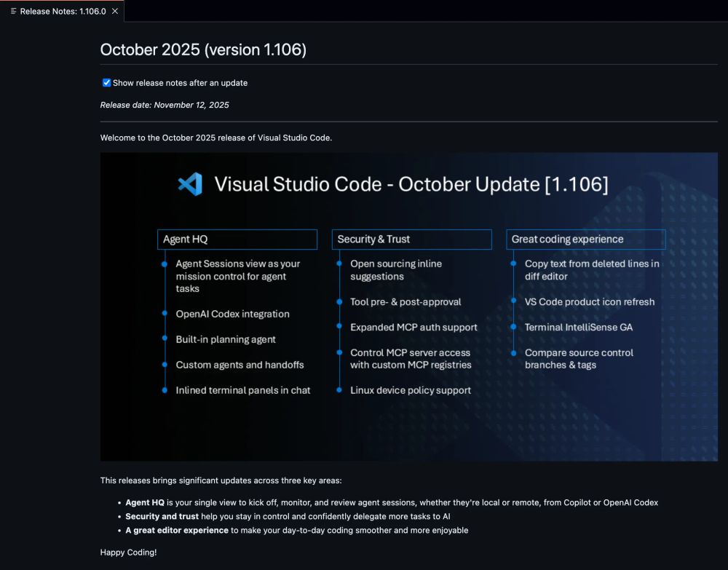Click the Great coding experience box
This screenshot has height=570, width=728.
586,239
